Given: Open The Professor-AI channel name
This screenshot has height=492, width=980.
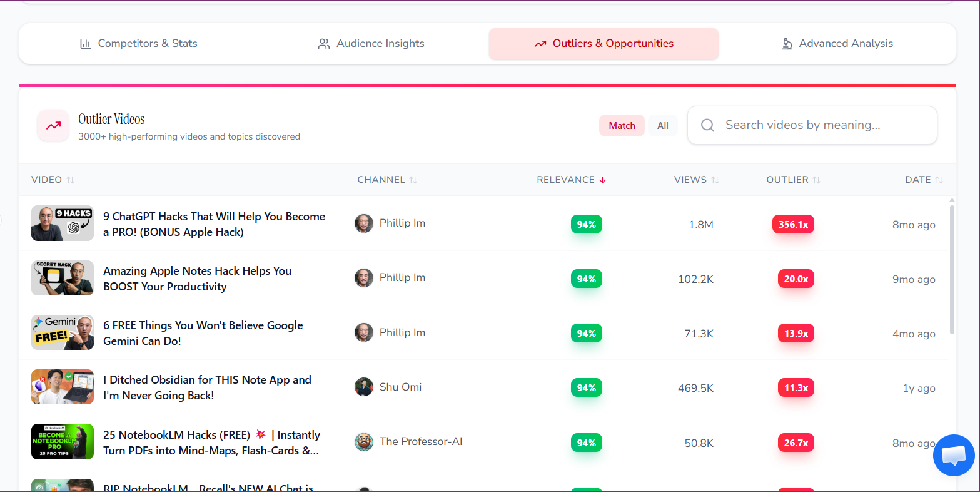Looking at the screenshot, I should [421, 442].
